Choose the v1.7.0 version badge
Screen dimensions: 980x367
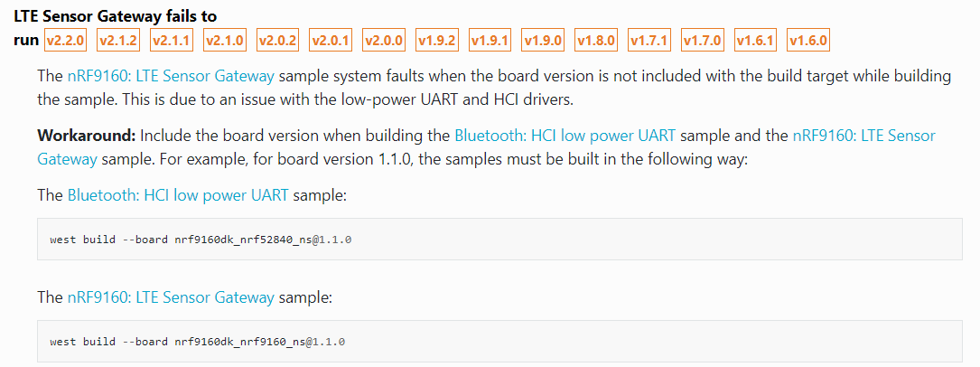click(703, 41)
